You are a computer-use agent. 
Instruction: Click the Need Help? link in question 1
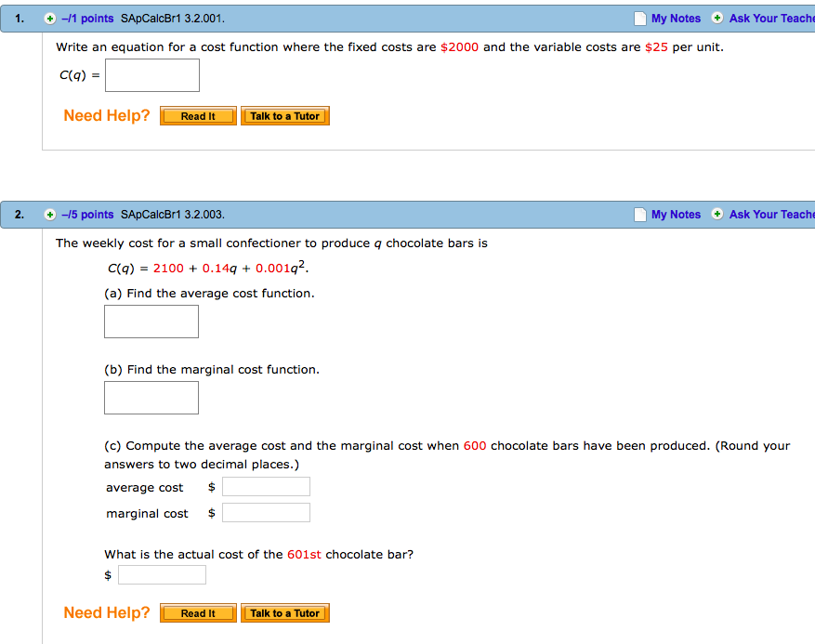click(x=107, y=115)
